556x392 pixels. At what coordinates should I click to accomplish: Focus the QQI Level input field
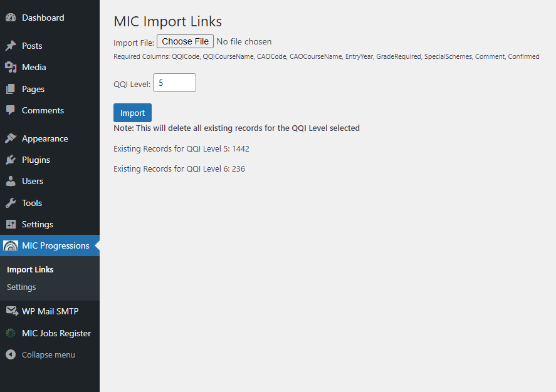[174, 83]
